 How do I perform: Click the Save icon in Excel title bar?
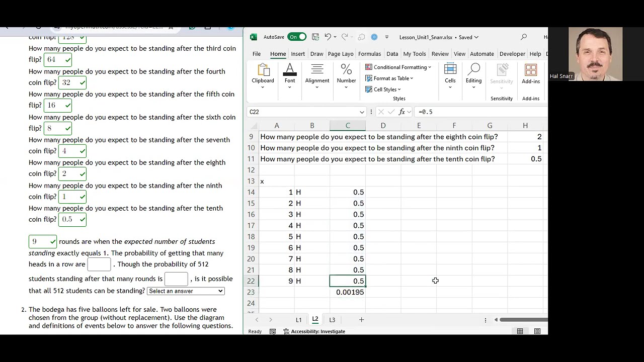[315, 37]
